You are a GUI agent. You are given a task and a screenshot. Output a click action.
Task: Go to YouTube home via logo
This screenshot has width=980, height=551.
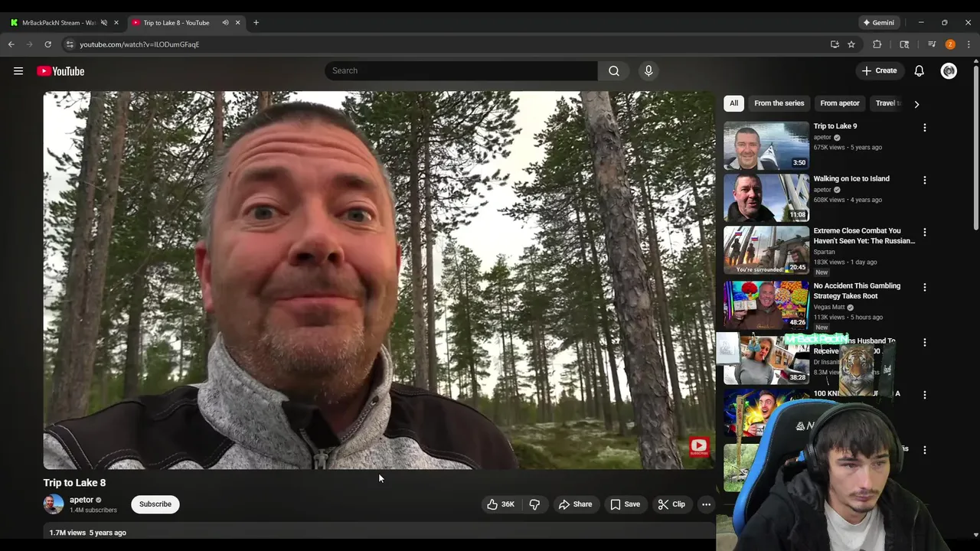pyautogui.click(x=60, y=71)
